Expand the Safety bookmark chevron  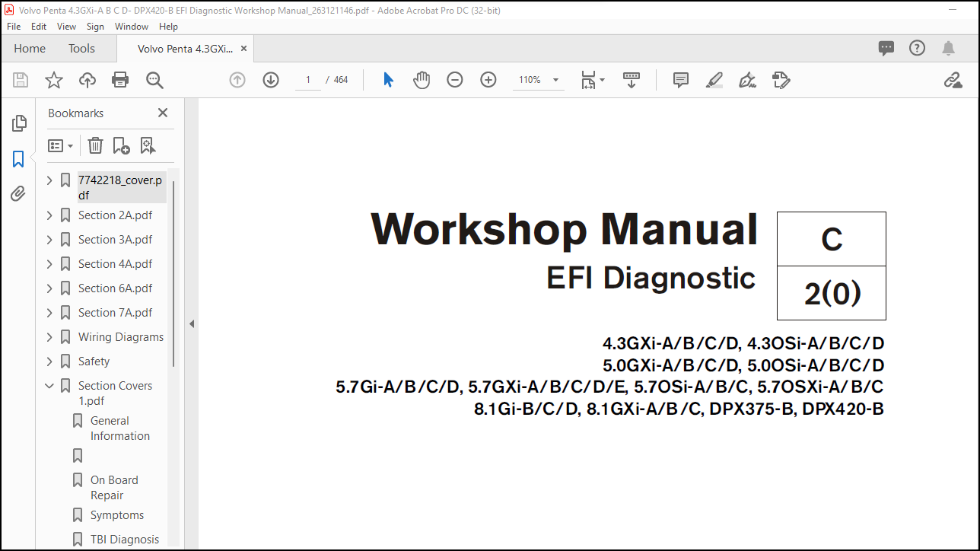click(49, 361)
